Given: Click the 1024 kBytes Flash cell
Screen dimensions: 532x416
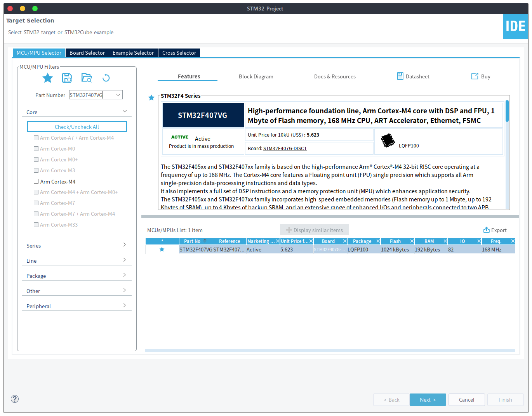Looking at the screenshot, I should tap(395, 250).
